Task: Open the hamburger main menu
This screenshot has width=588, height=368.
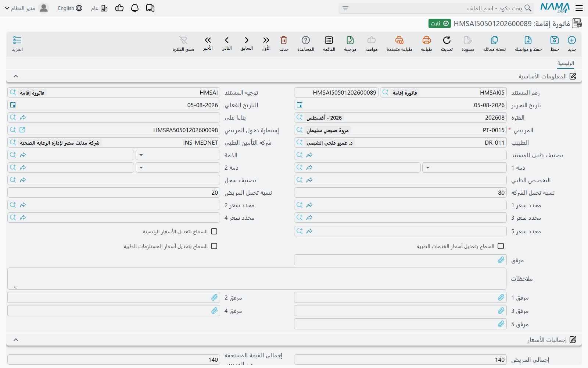Action: [x=580, y=8]
